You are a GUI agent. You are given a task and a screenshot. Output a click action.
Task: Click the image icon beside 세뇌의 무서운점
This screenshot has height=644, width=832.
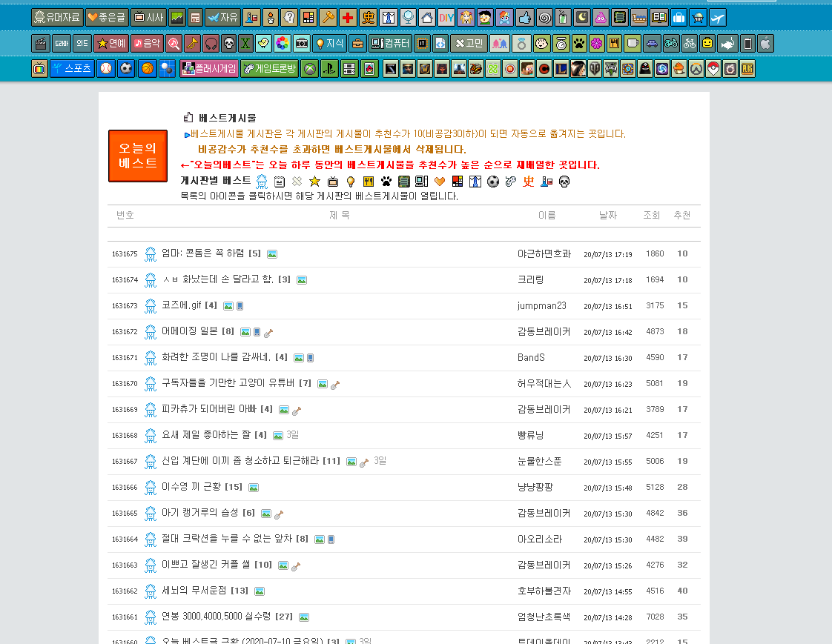click(260, 591)
